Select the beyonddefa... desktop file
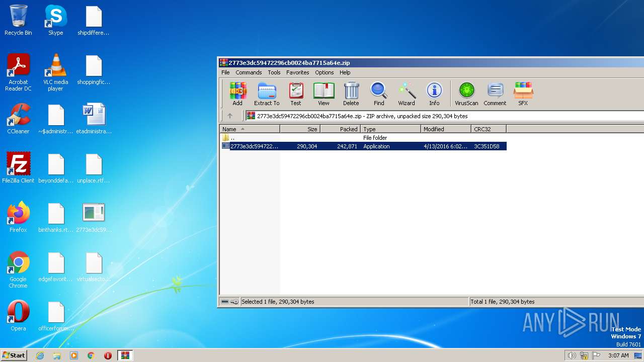This screenshot has width=644, height=362. (x=56, y=168)
